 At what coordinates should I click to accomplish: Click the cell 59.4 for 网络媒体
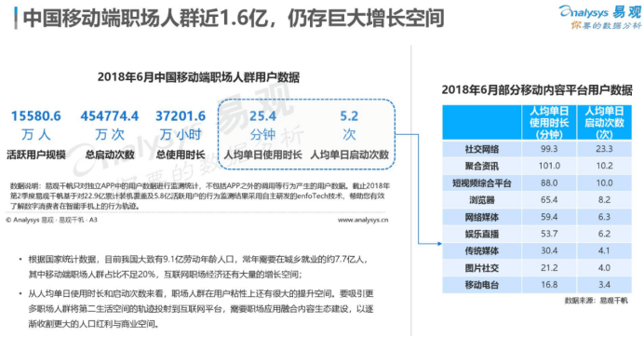[549, 217]
